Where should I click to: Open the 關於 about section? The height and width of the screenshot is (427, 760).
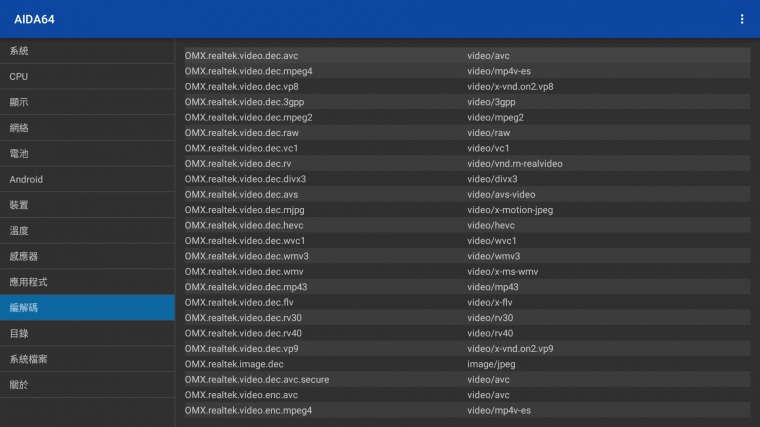87,385
